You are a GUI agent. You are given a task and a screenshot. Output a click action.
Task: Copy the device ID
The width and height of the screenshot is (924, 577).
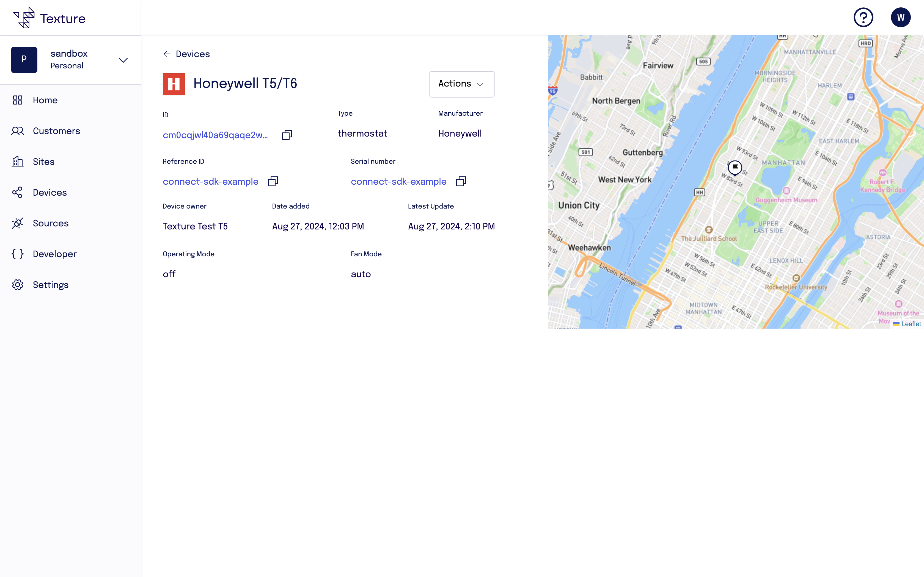coord(287,135)
